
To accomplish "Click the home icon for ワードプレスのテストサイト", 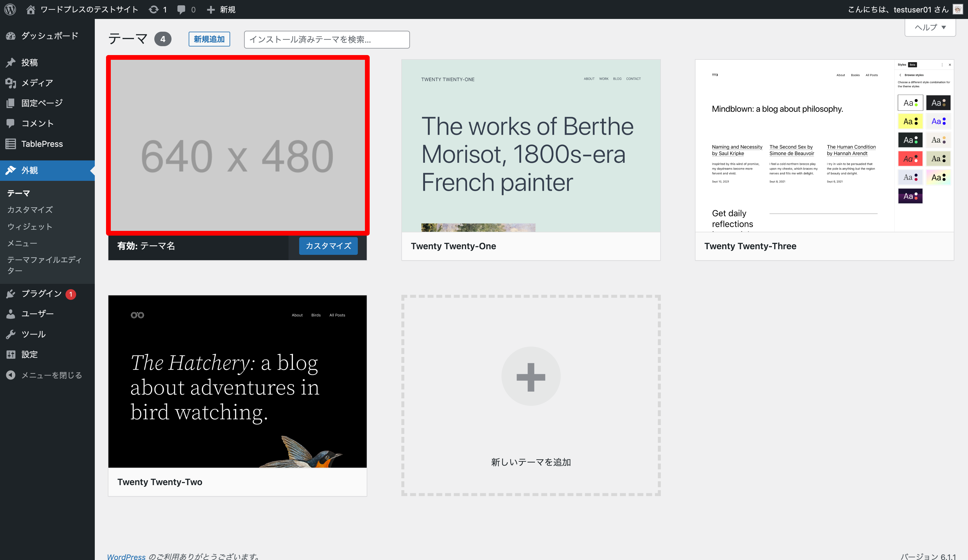I will (x=31, y=9).
